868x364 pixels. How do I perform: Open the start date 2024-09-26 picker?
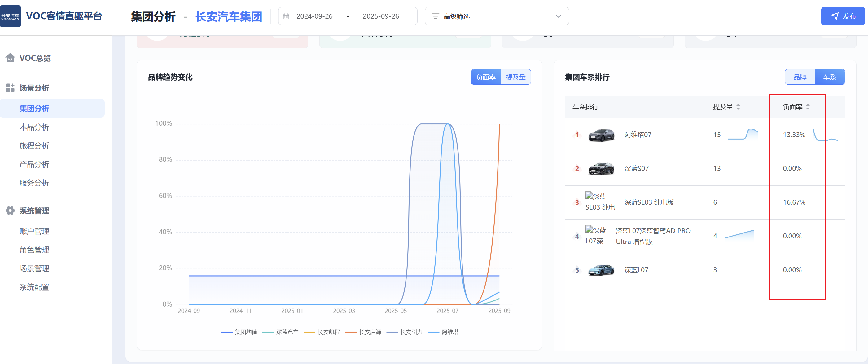point(314,16)
